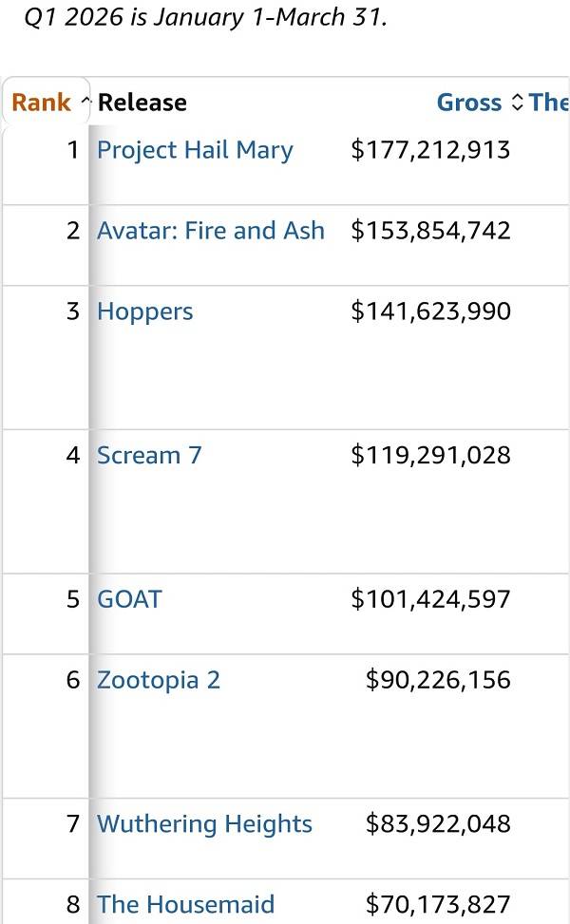Viewport: 570px width, 924px height.
Task: Sort table by Rank column header
Action: [x=41, y=103]
